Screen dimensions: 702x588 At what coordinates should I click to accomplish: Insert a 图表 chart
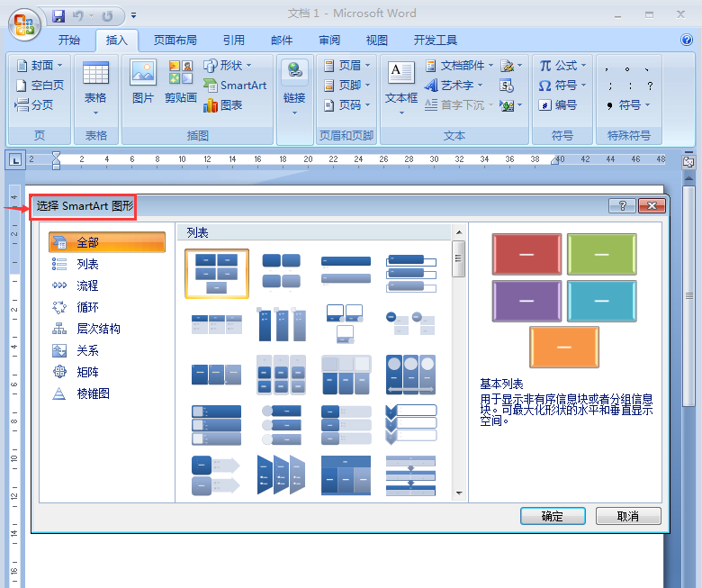click(x=223, y=104)
